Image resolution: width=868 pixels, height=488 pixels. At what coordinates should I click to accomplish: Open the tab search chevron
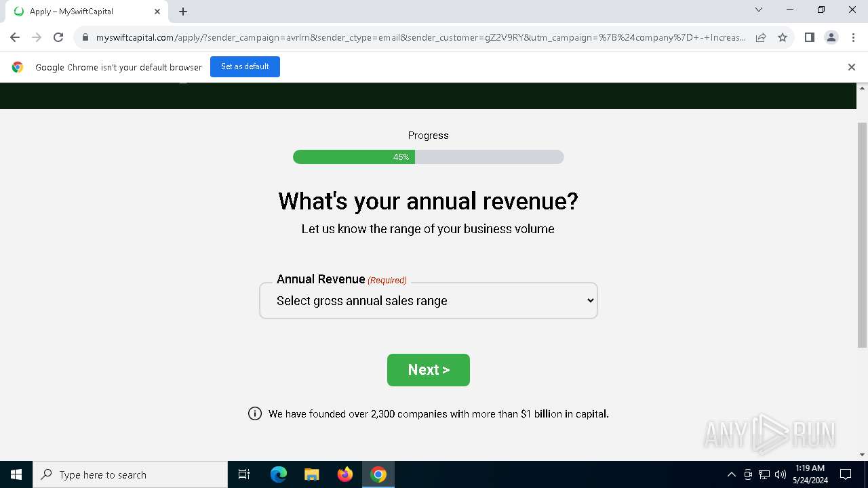coord(759,10)
